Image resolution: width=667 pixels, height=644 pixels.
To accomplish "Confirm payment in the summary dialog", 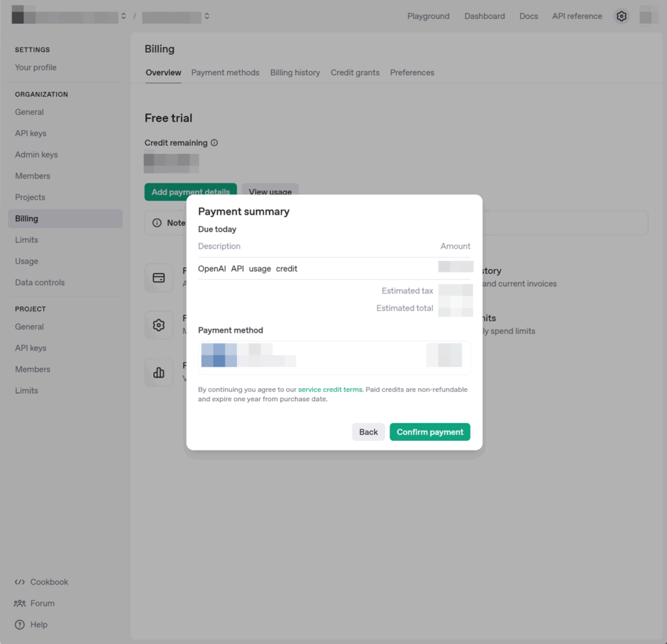I will tap(430, 432).
